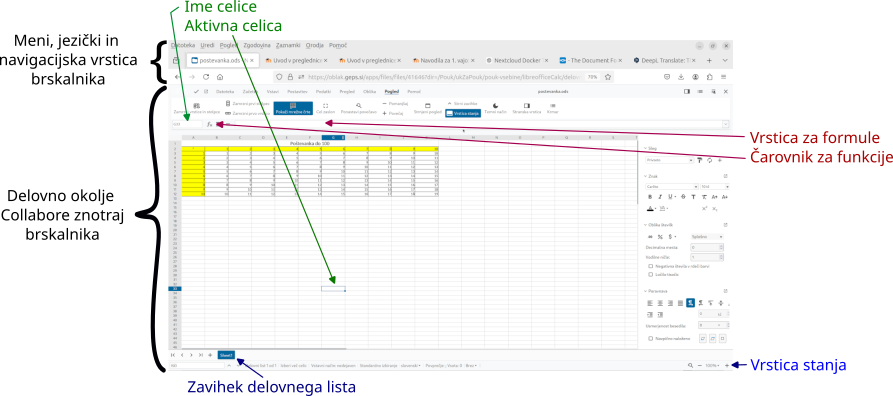Open browser Zgodovina menu

257,45
